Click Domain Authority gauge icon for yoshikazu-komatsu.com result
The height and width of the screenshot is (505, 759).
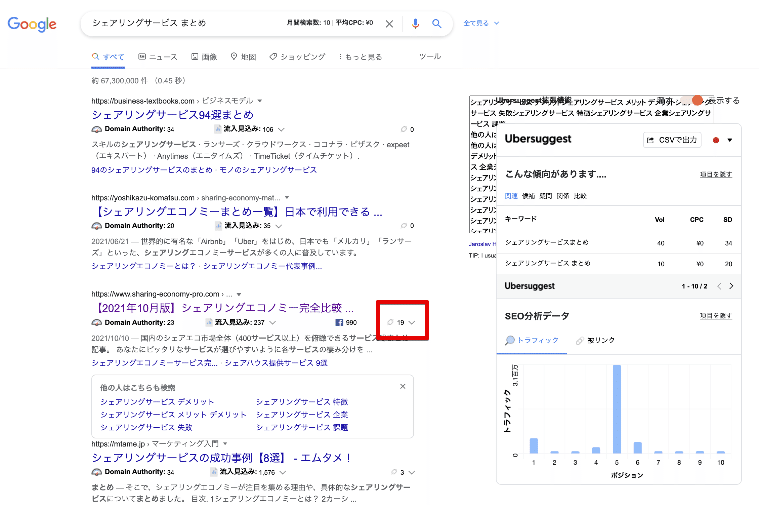[97, 226]
